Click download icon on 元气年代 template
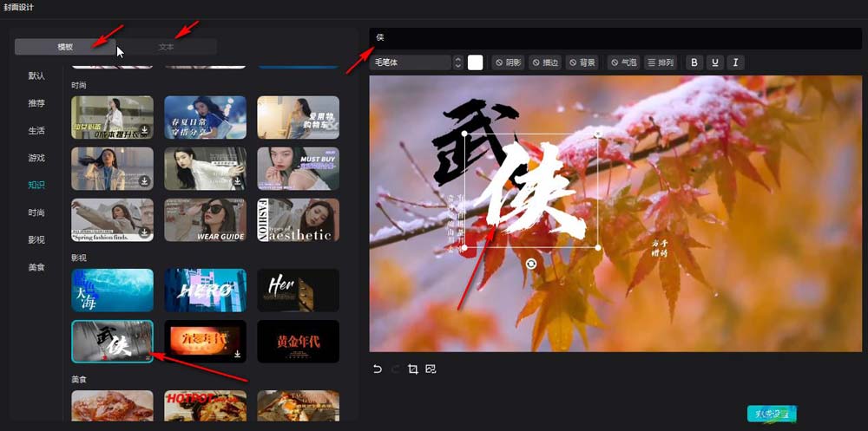The height and width of the screenshot is (431, 868). point(237,354)
